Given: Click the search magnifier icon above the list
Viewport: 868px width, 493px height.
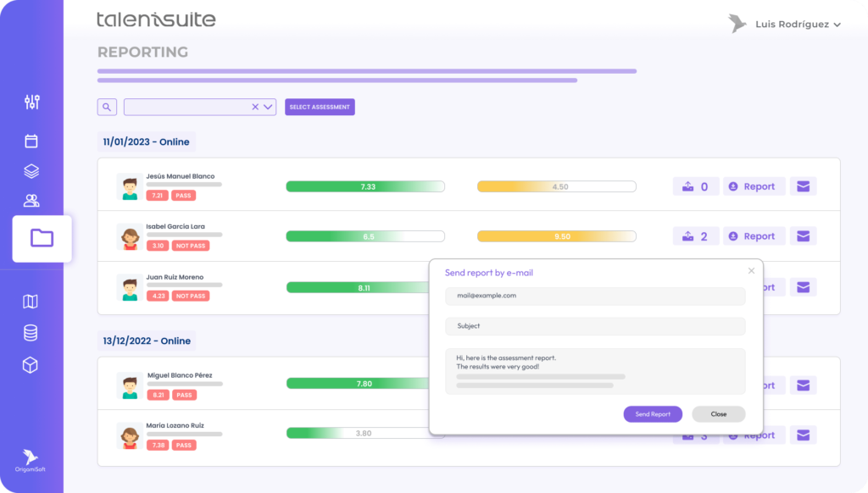Looking at the screenshot, I should click(x=107, y=107).
